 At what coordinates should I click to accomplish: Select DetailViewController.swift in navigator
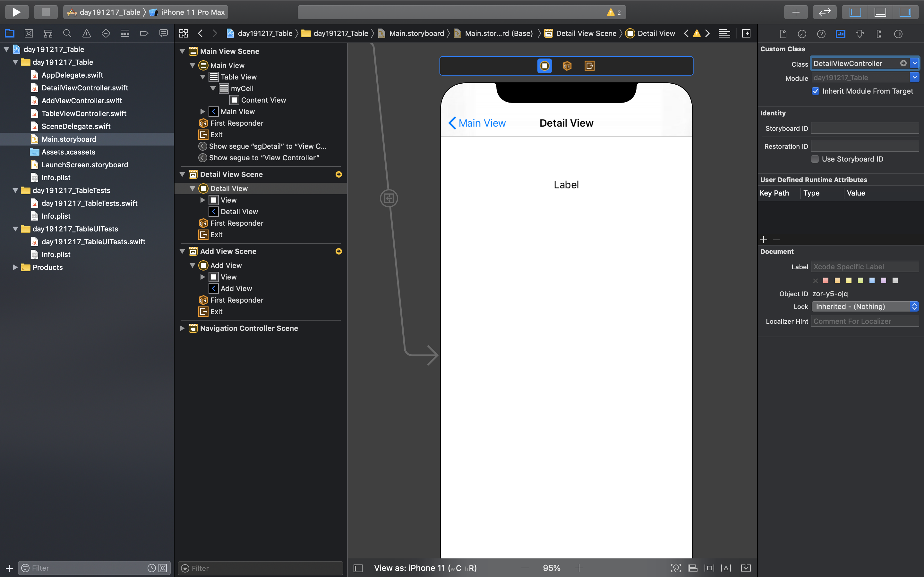click(x=85, y=88)
